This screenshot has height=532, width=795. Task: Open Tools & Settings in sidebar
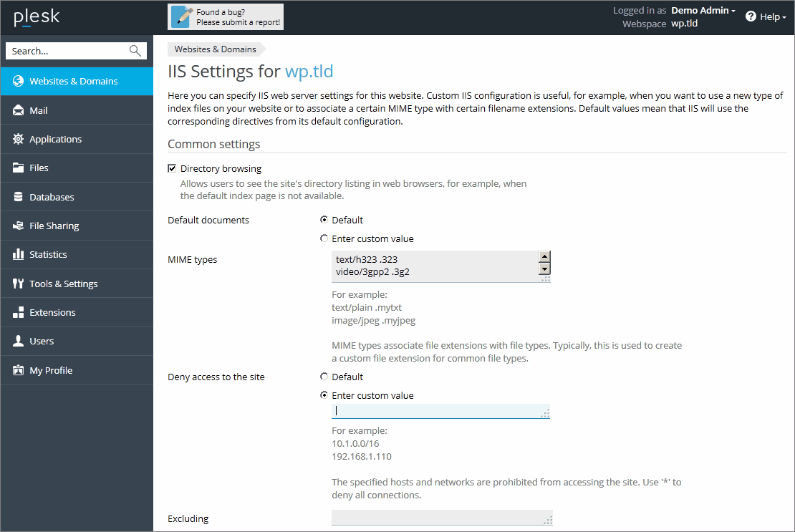click(x=63, y=284)
